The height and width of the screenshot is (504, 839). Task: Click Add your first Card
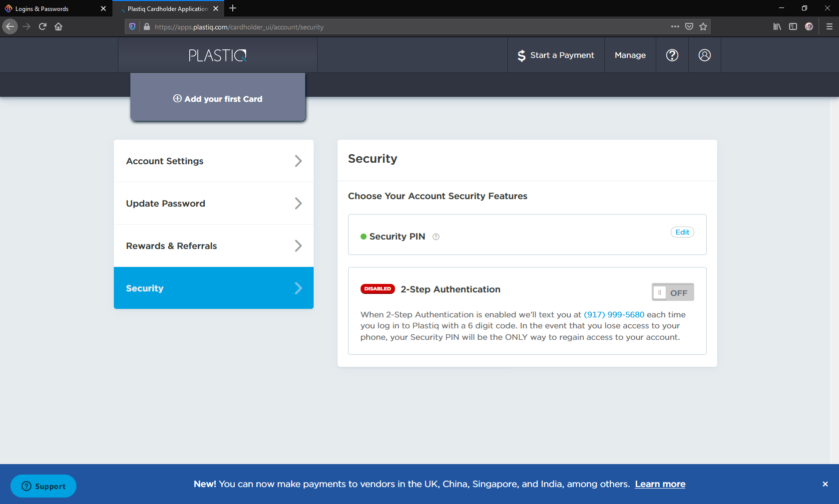click(218, 97)
